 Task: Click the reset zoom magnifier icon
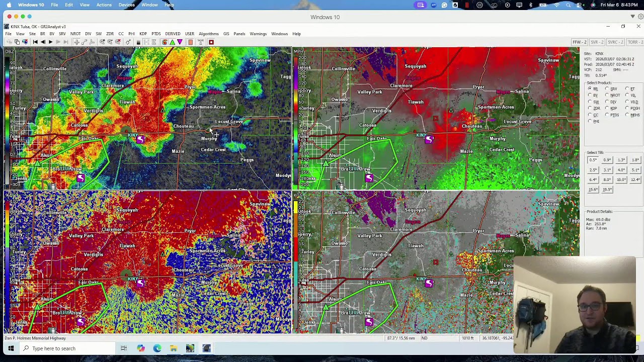click(x=118, y=42)
